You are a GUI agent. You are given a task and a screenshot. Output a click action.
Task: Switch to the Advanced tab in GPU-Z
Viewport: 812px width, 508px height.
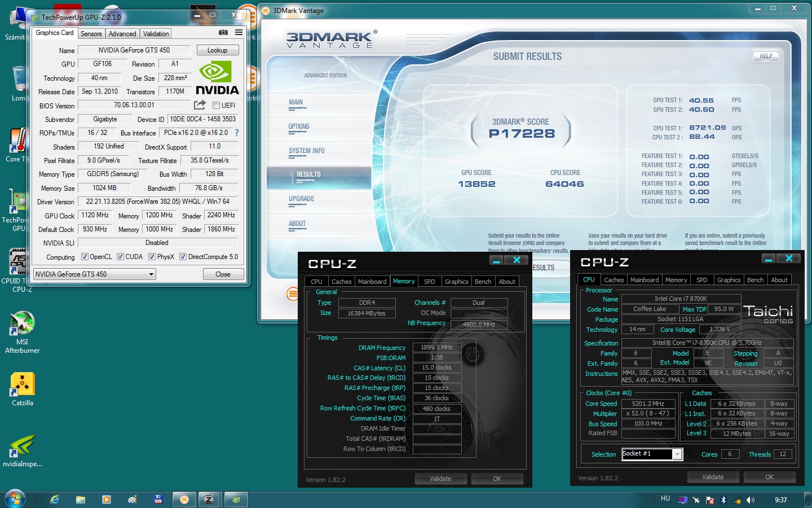pyautogui.click(x=122, y=34)
